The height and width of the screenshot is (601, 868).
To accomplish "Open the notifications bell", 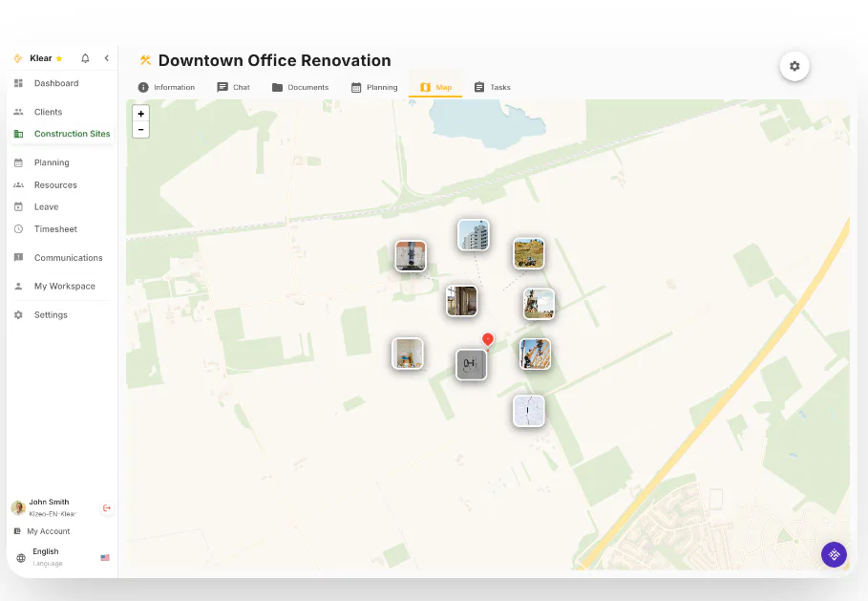I will tap(85, 58).
